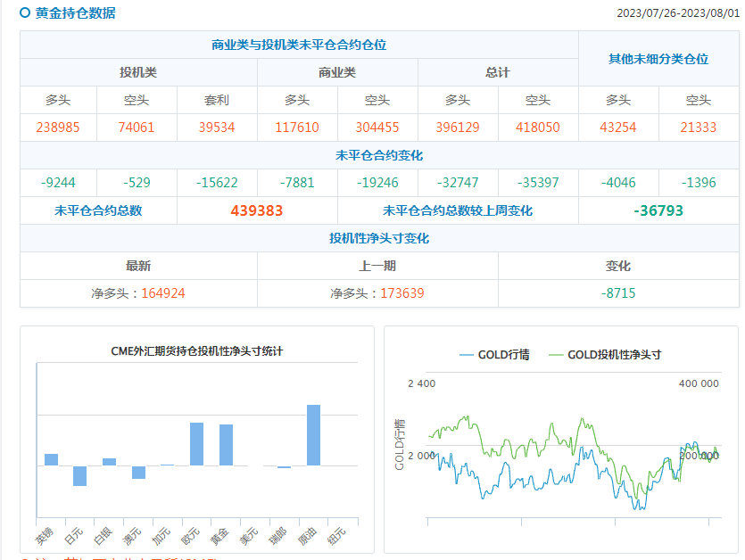The width and height of the screenshot is (745, 560).
Task: Click the 黄金持仓数据 section heading
Action: (x=75, y=12)
